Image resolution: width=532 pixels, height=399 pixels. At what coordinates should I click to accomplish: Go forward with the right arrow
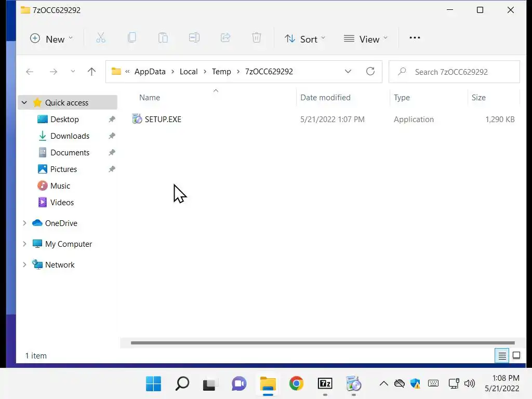coord(54,72)
